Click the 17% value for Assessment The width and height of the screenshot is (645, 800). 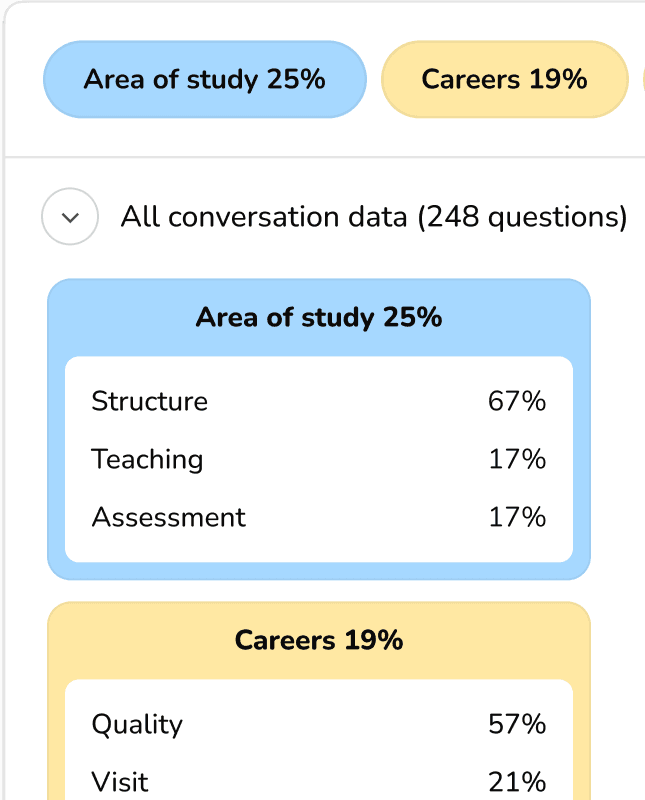click(x=517, y=517)
